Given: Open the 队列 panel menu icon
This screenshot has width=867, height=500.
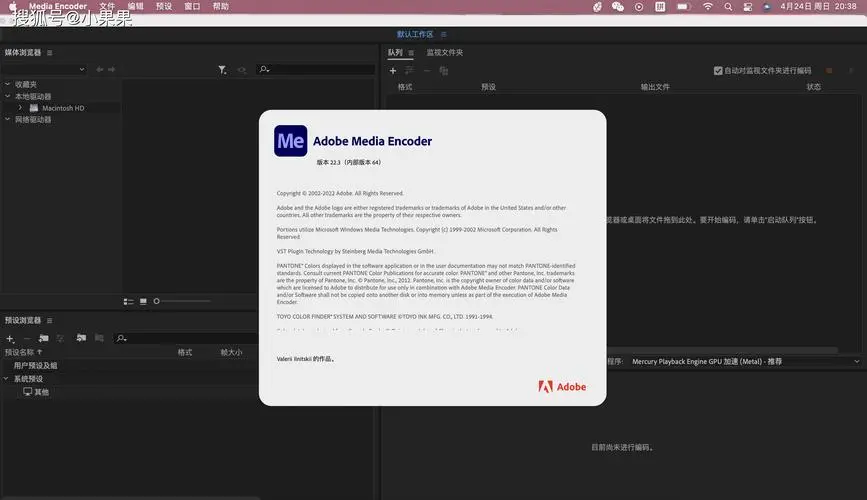Looking at the screenshot, I should [x=411, y=53].
